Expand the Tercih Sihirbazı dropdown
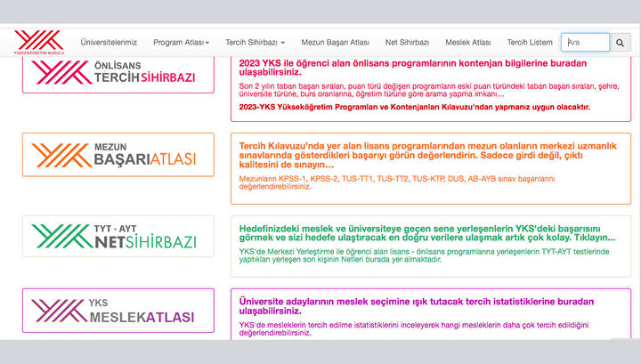Screen dimensions: 641x364 coord(256,43)
